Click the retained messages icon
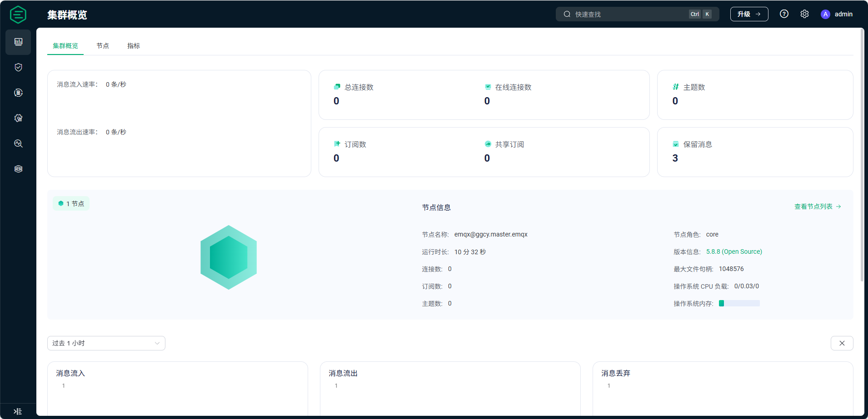 (x=676, y=144)
